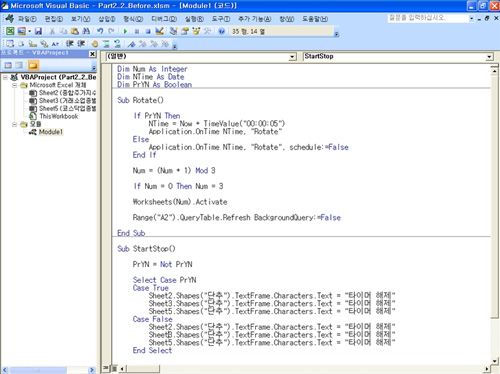Open the project panel toolbar options arrow
This screenshot has height=374, width=500.
94,68
